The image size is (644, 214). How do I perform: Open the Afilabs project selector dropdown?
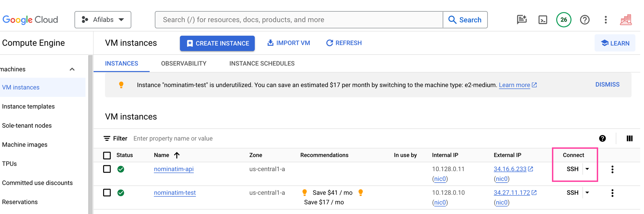(103, 20)
